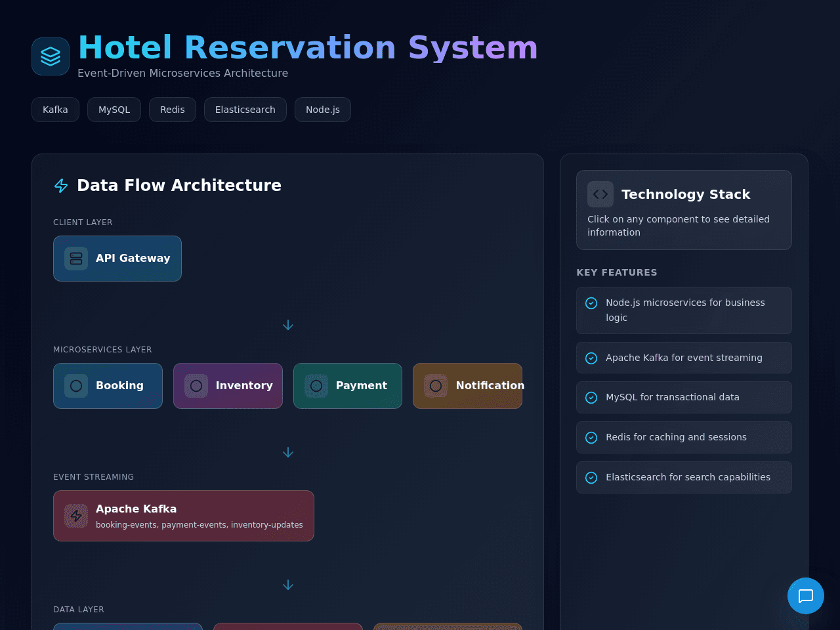
Task: Select the Kafka tag
Action: coord(55,110)
